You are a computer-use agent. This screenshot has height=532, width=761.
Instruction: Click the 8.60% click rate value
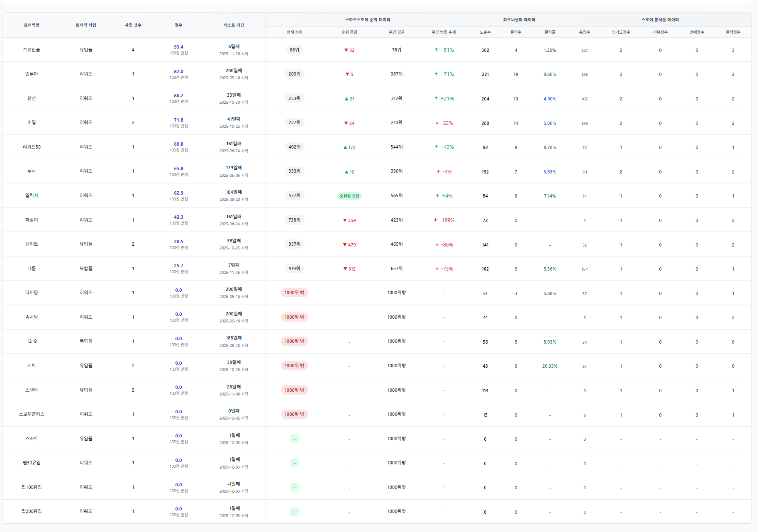[550, 74]
